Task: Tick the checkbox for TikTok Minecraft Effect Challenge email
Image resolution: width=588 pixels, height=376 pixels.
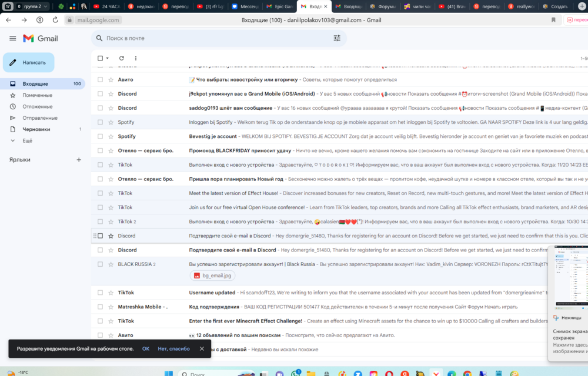Action: pyautogui.click(x=100, y=321)
